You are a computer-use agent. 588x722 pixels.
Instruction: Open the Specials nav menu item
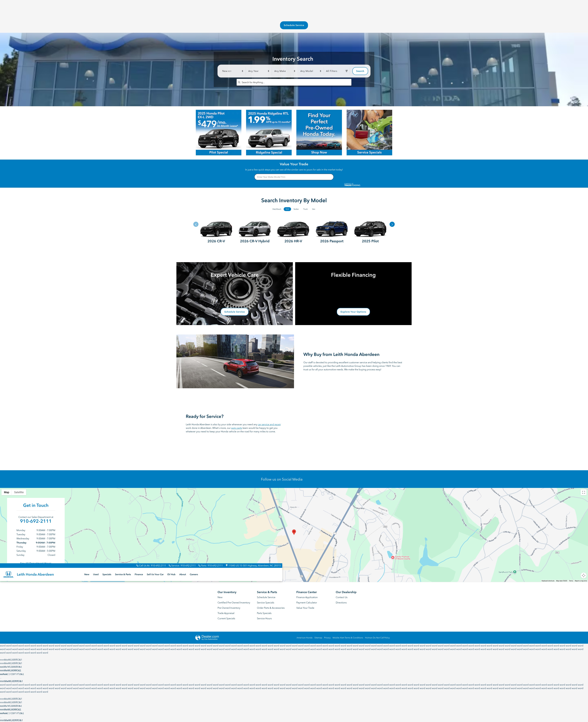point(107,574)
